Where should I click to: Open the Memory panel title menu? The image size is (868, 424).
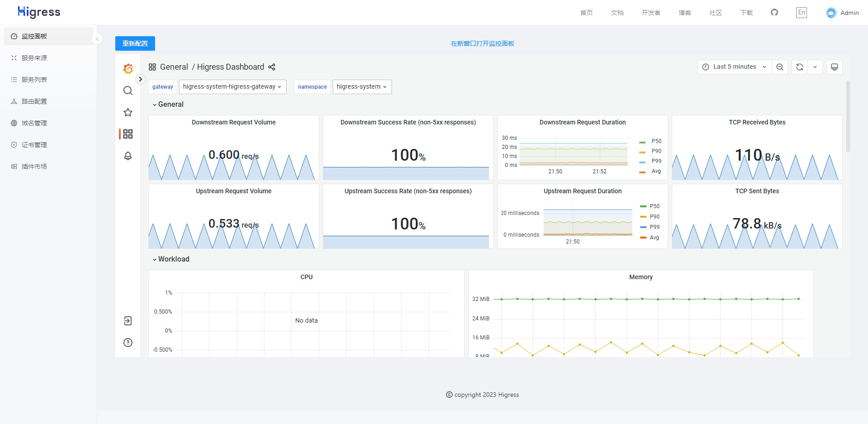tap(641, 277)
